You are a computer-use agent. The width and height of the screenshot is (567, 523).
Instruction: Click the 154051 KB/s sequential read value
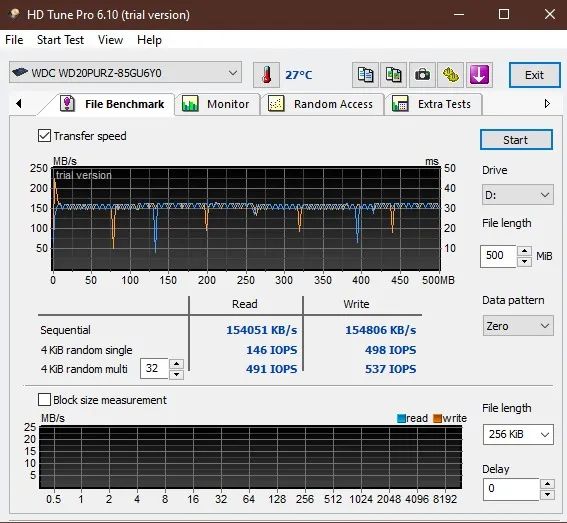click(x=262, y=330)
